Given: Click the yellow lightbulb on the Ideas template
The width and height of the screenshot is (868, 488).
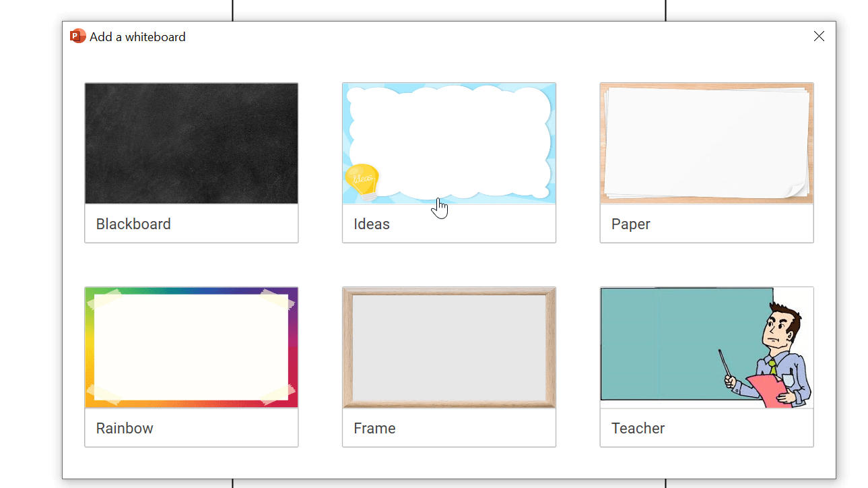Looking at the screenshot, I should pyautogui.click(x=364, y=179).
